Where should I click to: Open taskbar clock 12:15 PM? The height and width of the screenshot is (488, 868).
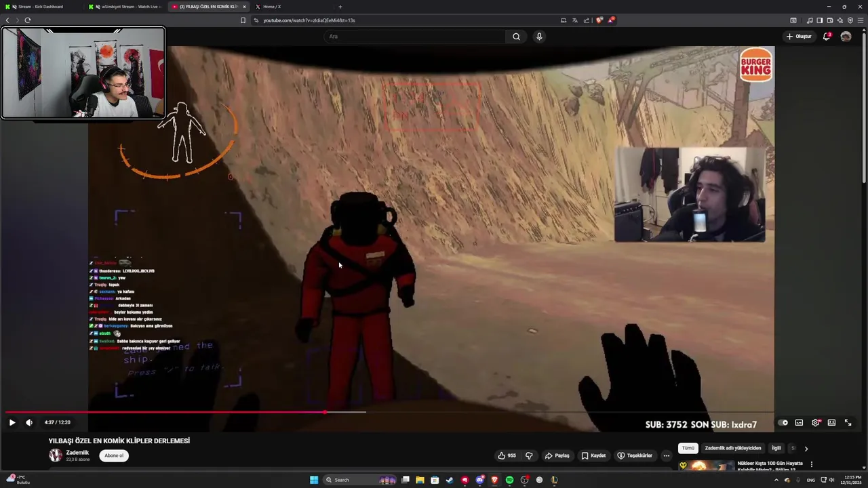coord(851,480)
